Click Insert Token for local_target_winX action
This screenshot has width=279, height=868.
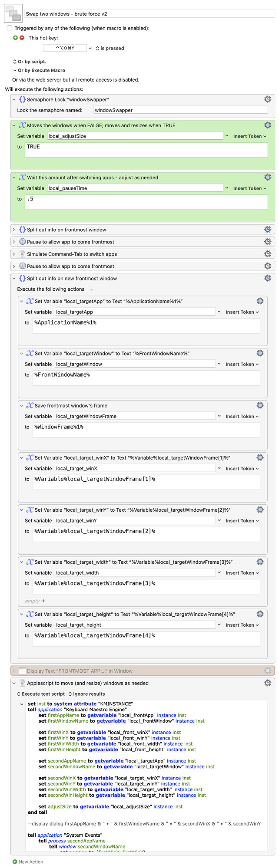[242, 469]
